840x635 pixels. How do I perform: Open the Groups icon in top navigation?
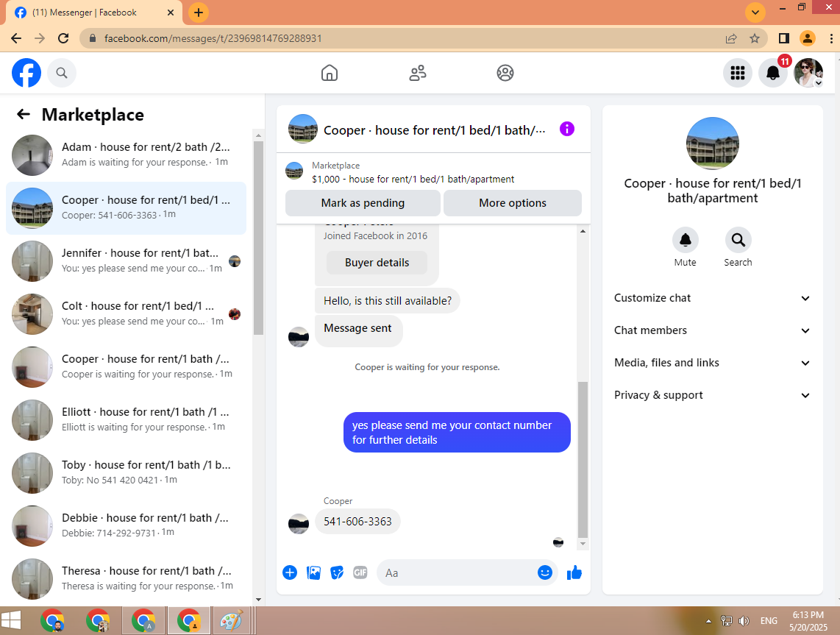tap(505, 73)
